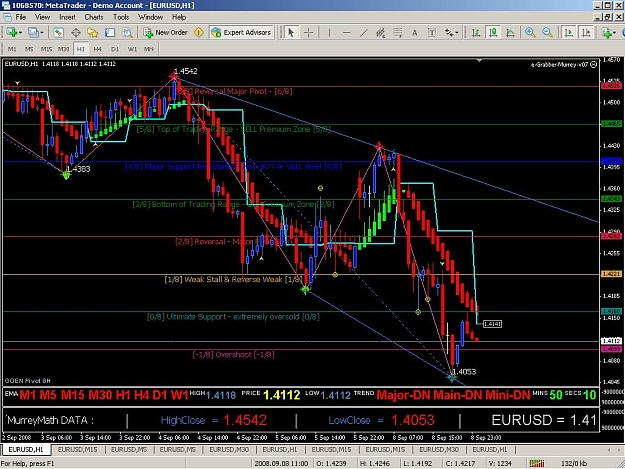Switch timeframe to W1

pyautogui.click(x=132, y=49)
